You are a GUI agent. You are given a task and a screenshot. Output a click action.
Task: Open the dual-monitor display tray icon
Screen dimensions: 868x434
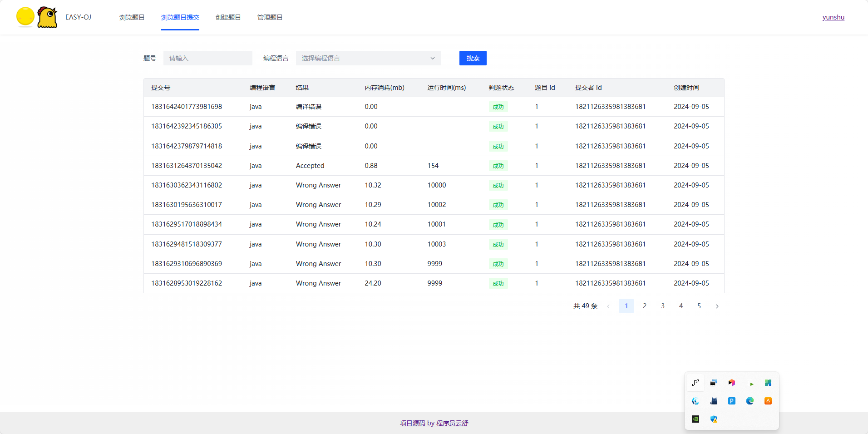tap(714, 383)
